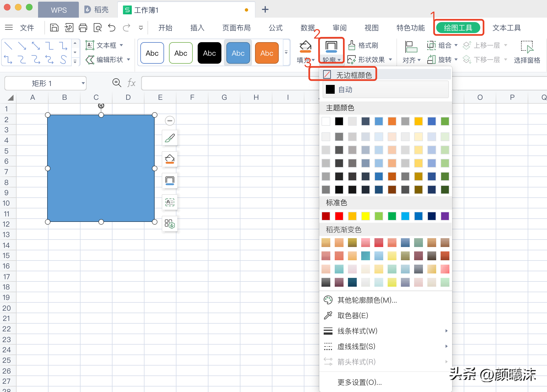547x392 pixels.
Task: Pick standard red outline color swatch
Action: click(339, 216)
